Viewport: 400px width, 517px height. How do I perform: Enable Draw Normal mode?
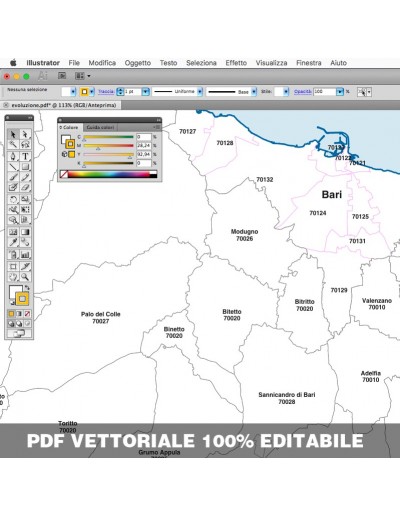click(x=11, y=323)
